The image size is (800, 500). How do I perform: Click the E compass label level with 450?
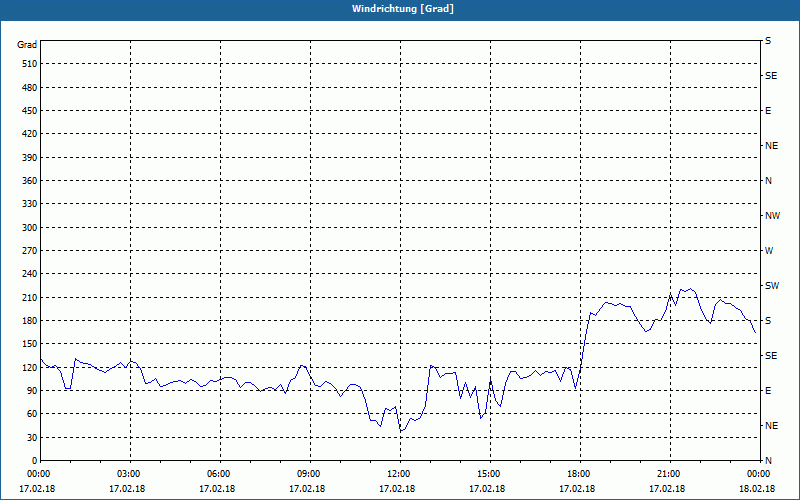pos(768,111)
